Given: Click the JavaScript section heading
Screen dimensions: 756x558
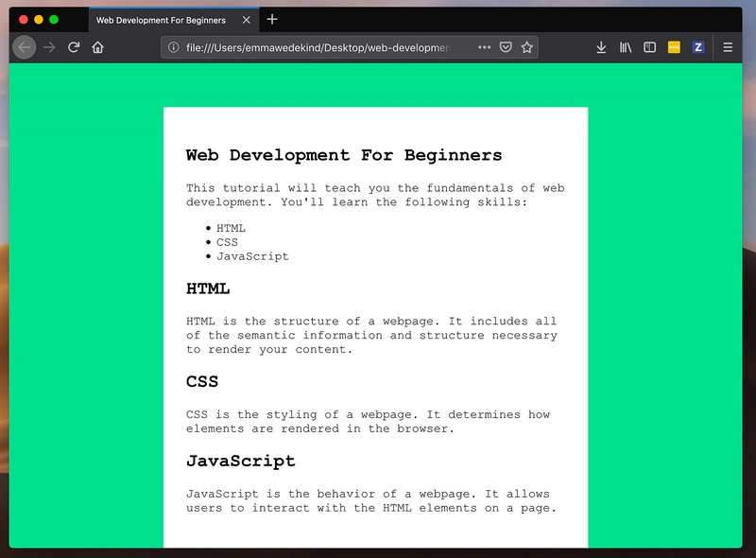Looking at the screenshot, I should point(241,461).
